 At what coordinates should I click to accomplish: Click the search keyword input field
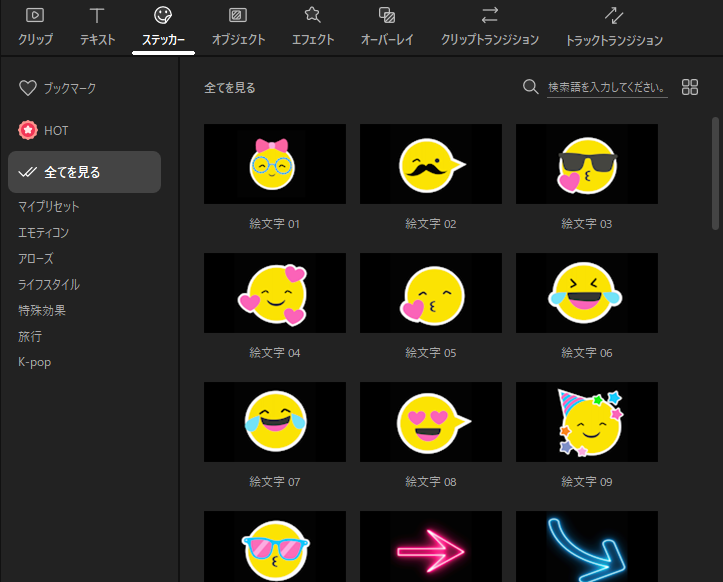607,88
